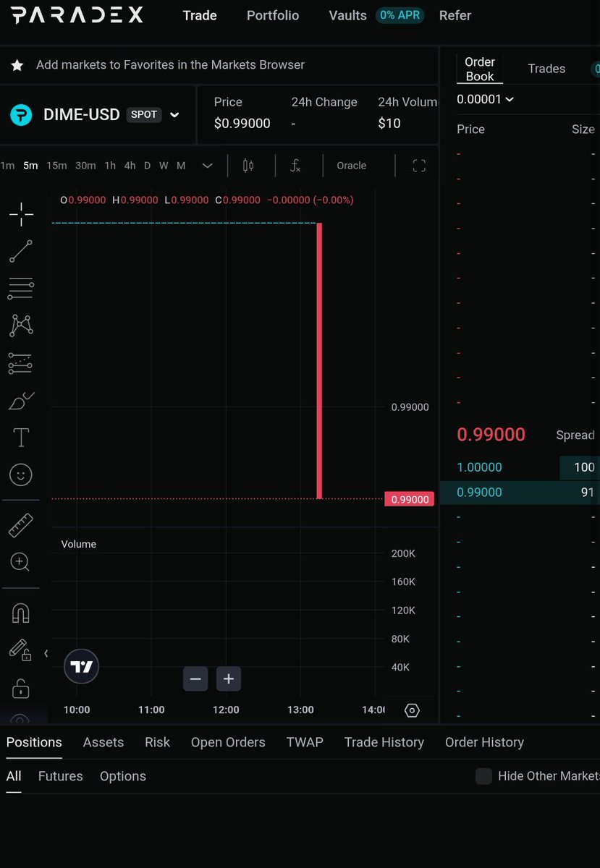Enter fullscreen chart mode
Viewport: 600px width, 868px height.
coord(419,166)
